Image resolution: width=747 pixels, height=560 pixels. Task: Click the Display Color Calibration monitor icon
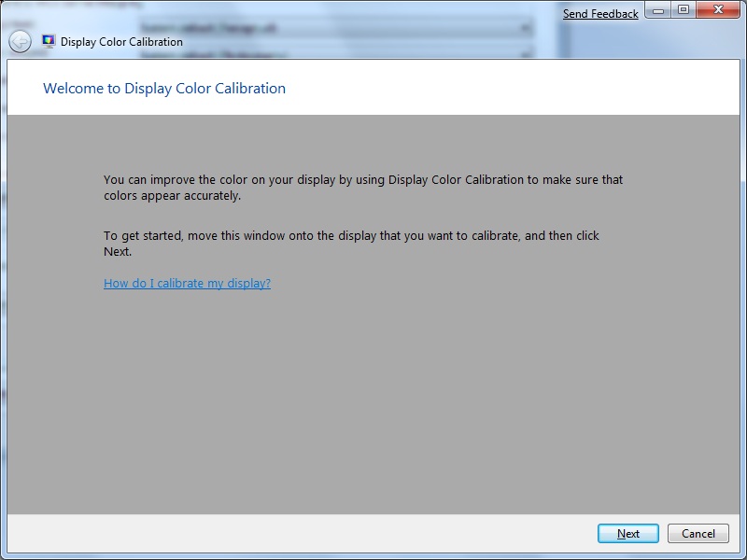[49, 41]
